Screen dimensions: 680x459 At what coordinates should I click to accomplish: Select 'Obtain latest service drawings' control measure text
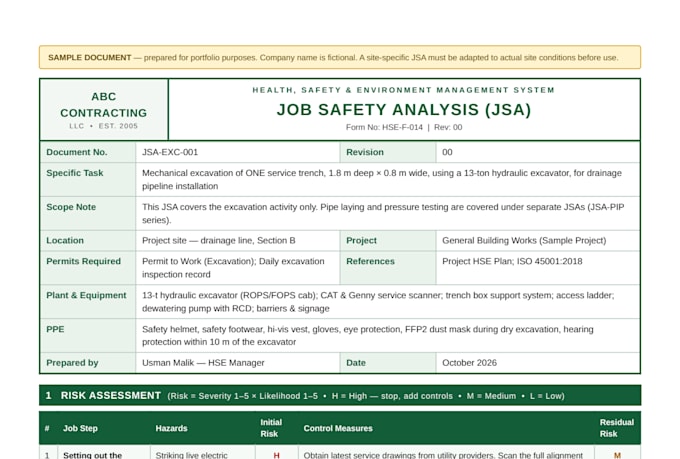[x=443, y=455]
